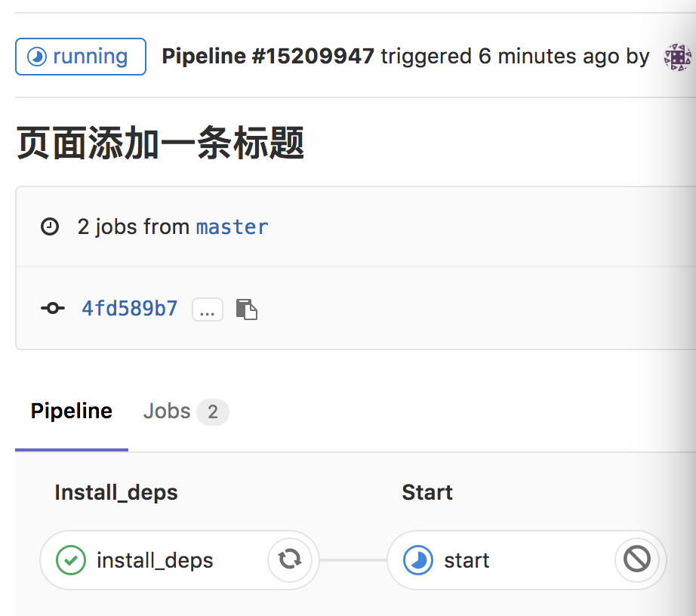Cancel the running start job
This screenshot has height=616, width=696.
(637, 559)
